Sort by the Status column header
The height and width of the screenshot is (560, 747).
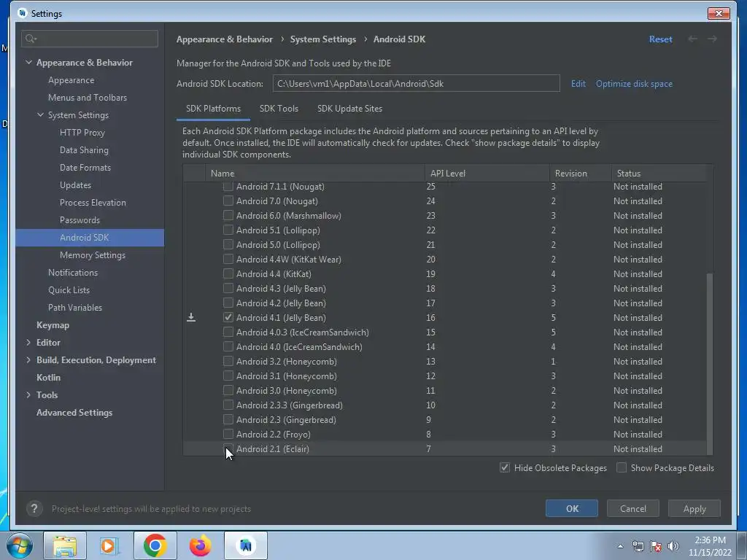[x=661, y=174]
